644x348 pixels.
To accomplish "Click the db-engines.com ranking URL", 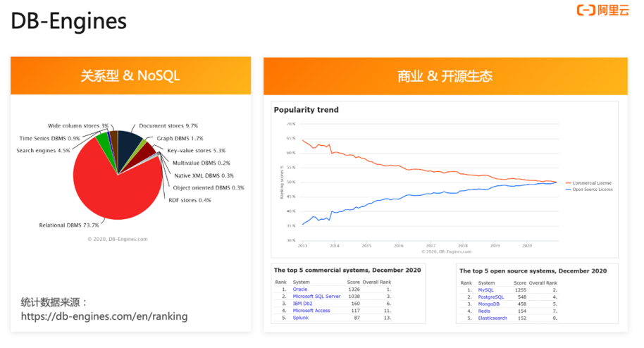I will [x=104, y=316].
